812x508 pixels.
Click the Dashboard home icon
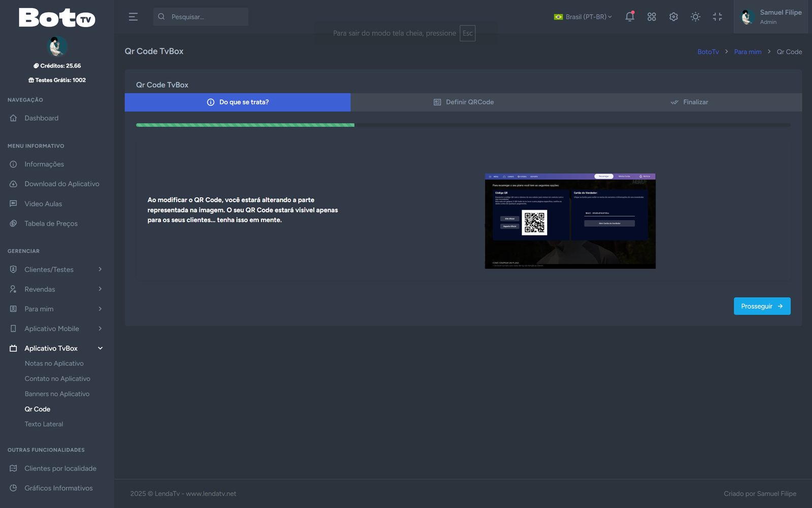coord(14,118)
